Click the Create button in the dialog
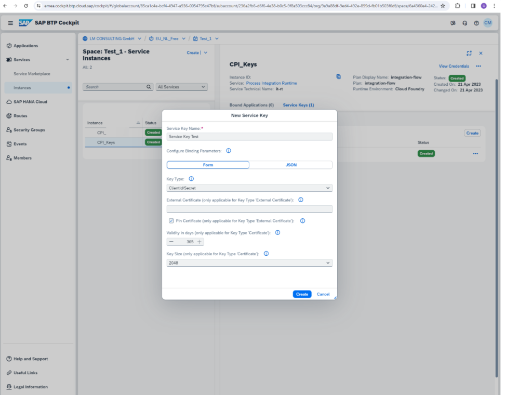 coord(302,294)
